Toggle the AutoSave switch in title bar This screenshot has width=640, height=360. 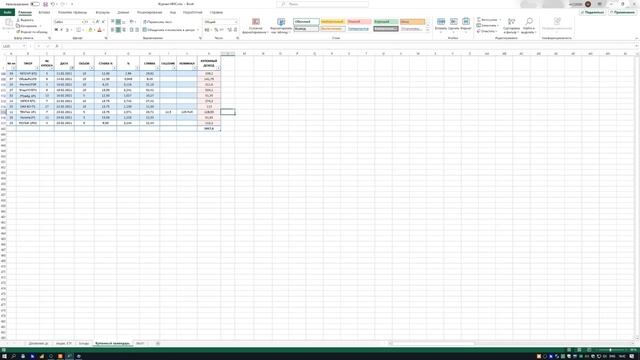(35, 4)
